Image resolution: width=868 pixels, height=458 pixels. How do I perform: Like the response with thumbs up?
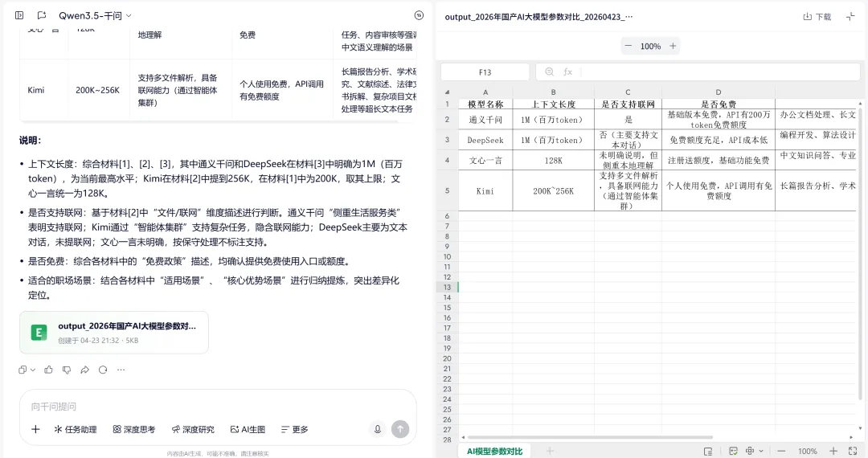49,370
